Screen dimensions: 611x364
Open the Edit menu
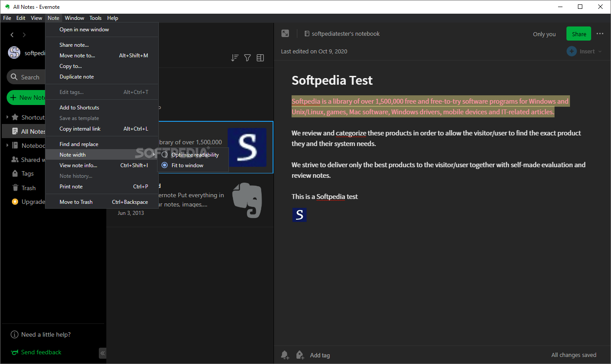[21, 18]
